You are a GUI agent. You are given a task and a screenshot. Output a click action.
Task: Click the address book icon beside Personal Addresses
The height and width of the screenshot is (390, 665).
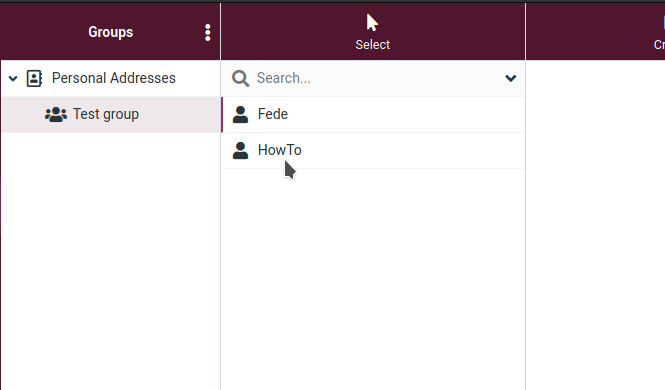point(34,78)
